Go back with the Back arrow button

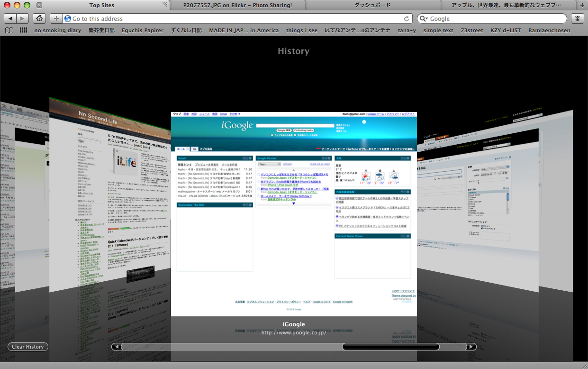(10, 18)
